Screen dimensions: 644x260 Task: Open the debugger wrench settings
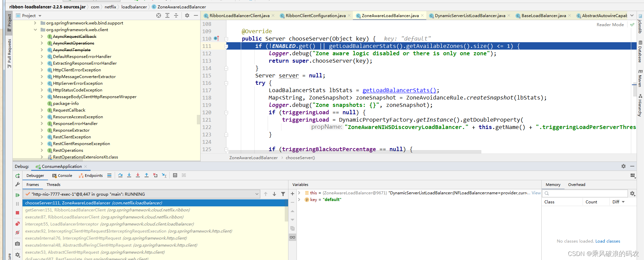pyautogui.click(x=17, y=184)
